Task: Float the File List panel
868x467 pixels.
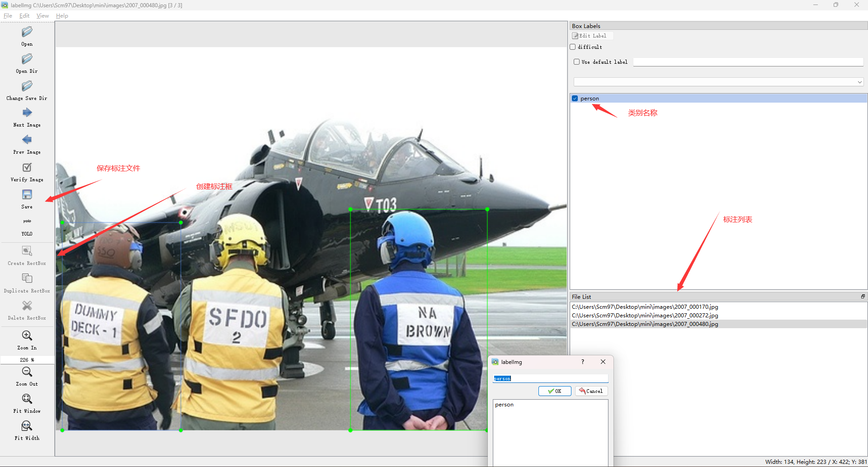Action: click(x=863, y=297)
